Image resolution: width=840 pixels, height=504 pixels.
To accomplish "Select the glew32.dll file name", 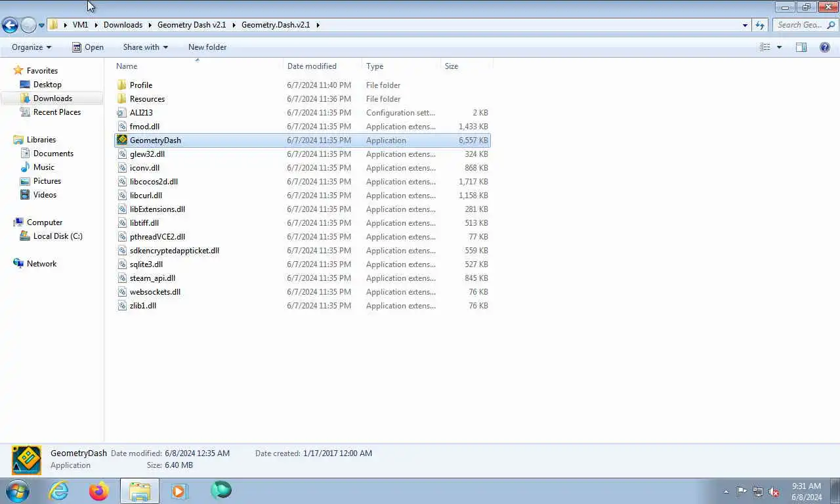I will point(147,154).
